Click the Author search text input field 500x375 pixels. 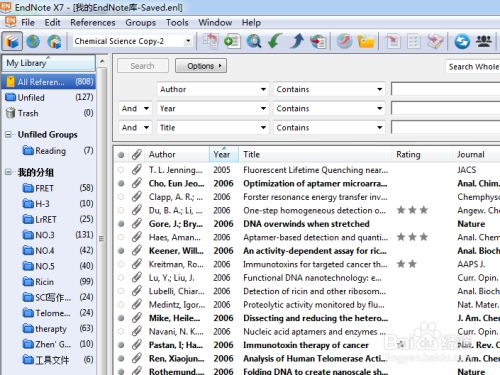445,89
